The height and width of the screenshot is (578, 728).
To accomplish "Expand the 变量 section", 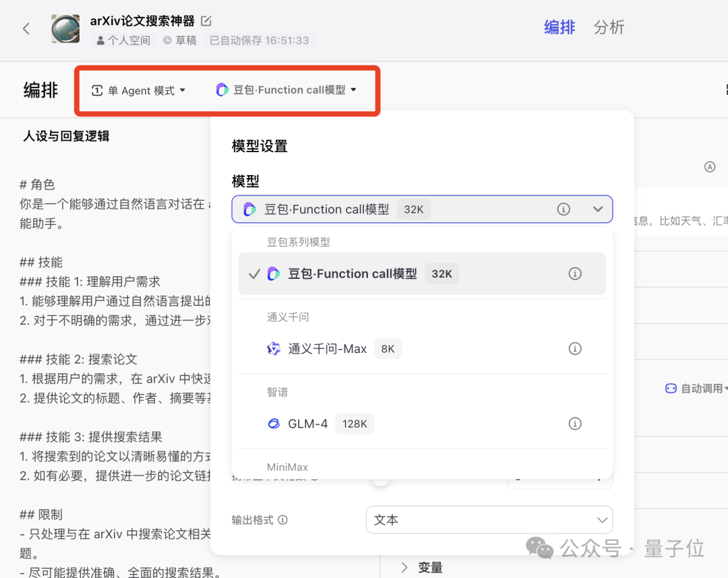I will [x=422, y=567].
